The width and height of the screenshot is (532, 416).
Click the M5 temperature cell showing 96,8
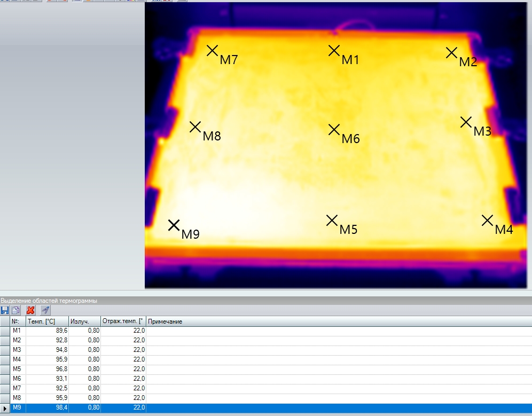point(47,369)
